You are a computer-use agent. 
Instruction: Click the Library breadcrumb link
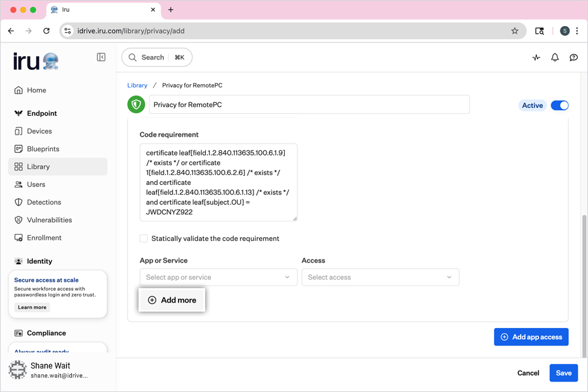(x=137, y=86)
